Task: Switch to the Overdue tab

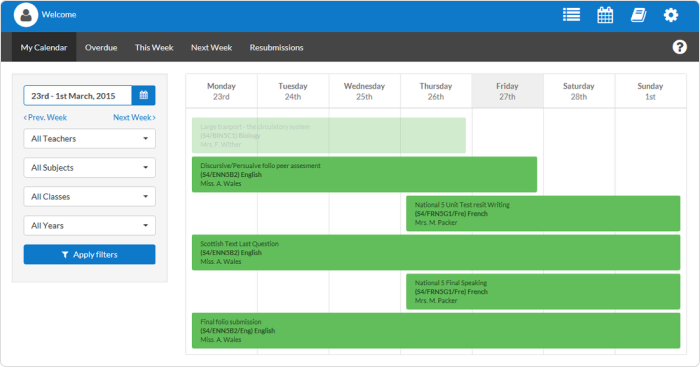Action: click(x=101, y=47)
